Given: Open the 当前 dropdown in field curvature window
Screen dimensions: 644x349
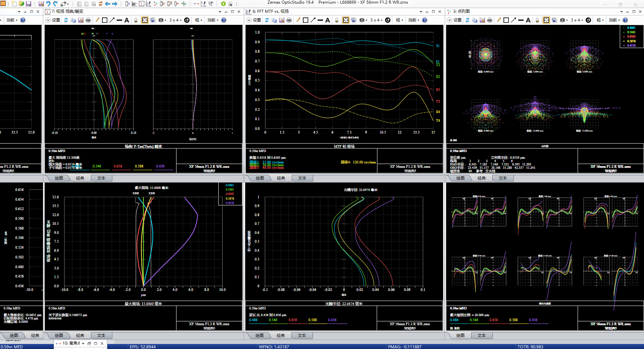Looking at the screenshot, I should tap(213, 20).
